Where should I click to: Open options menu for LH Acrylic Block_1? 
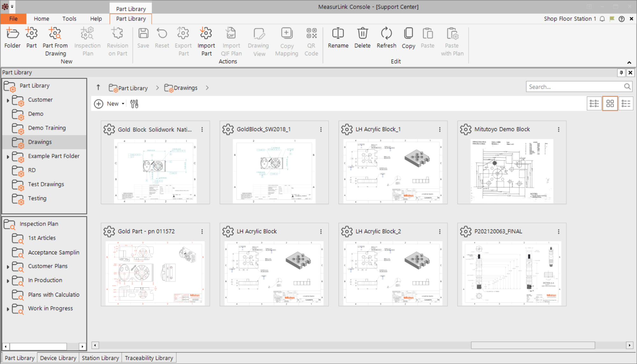[440, 129]
